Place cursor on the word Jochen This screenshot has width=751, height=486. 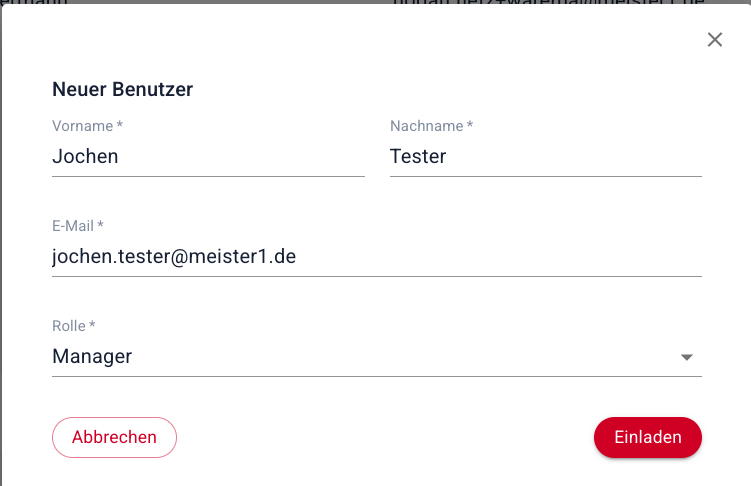[85, 156]
